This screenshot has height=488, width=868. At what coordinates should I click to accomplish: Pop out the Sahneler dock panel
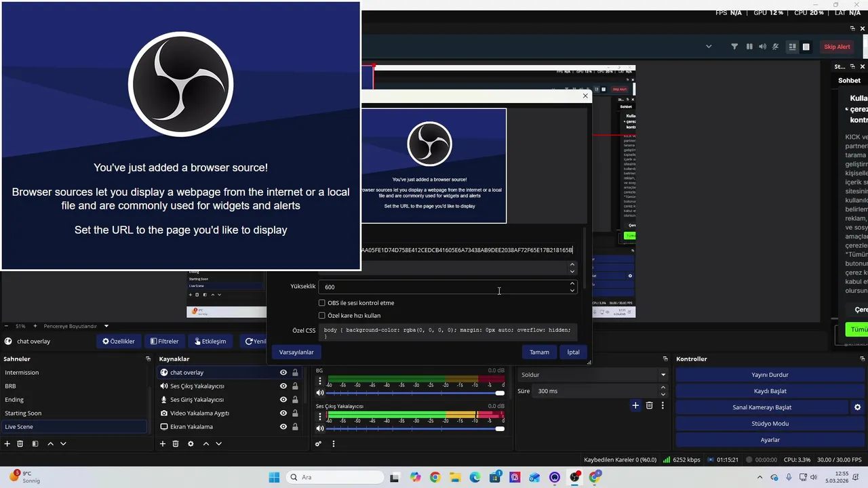(148, 359)
